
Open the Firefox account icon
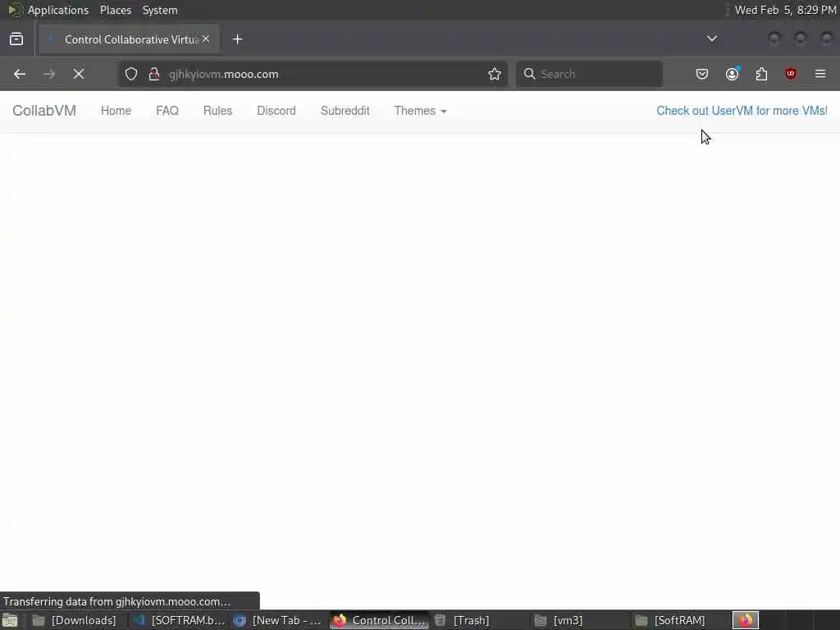point(732,74)
